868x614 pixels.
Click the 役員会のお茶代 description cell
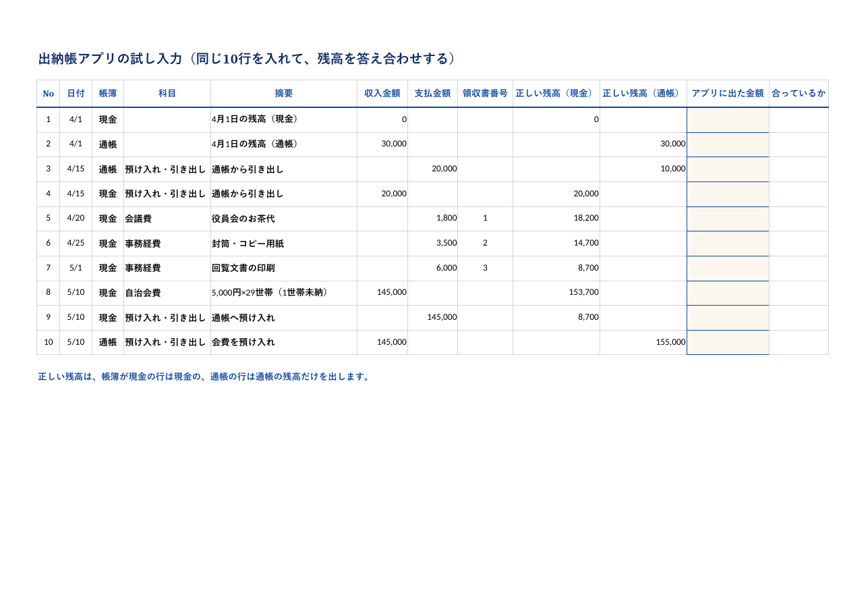284,219
